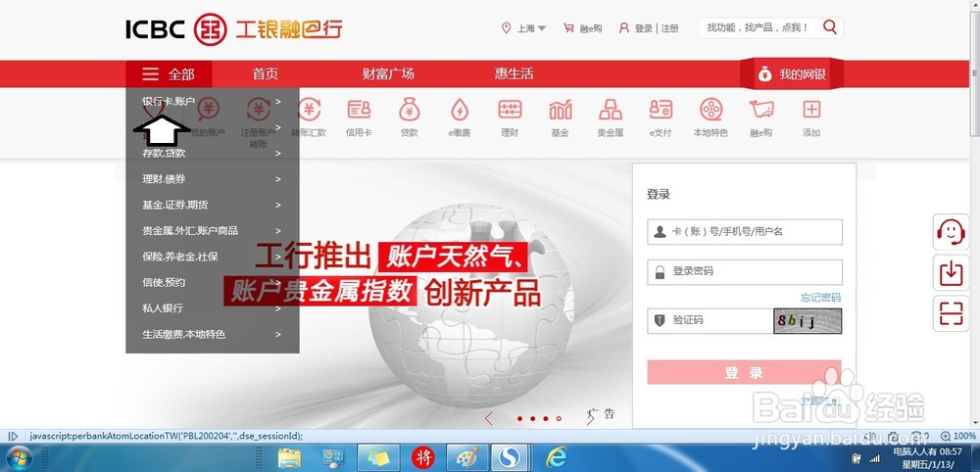
Task: Click the 忘记密码 link
Action: click(x=820, y=298)
